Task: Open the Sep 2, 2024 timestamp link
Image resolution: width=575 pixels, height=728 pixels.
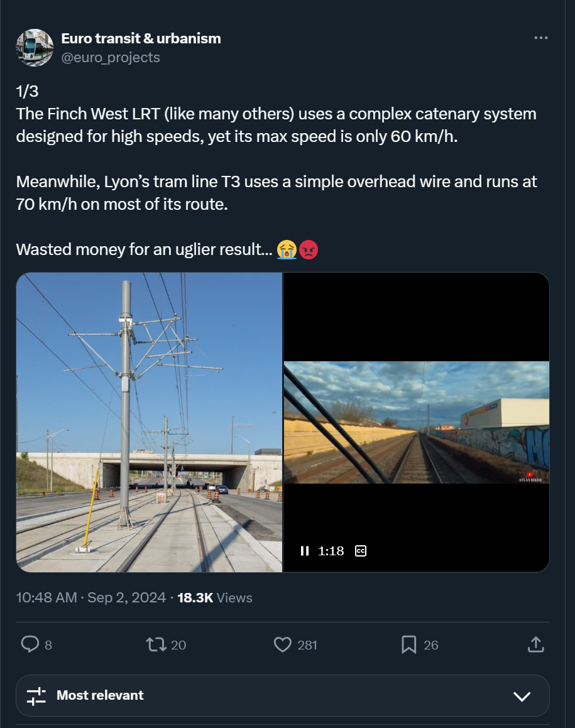Action: point(126,597)
